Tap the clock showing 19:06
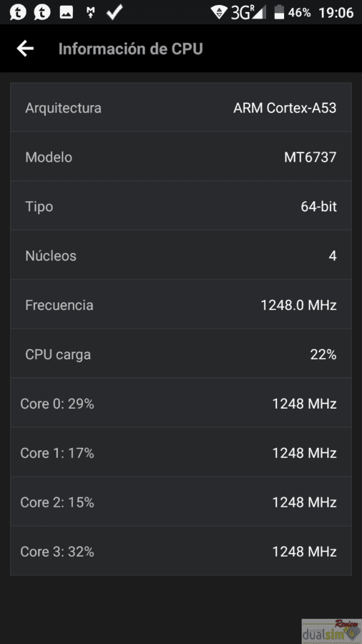362x644 pixels. (336, 13)
